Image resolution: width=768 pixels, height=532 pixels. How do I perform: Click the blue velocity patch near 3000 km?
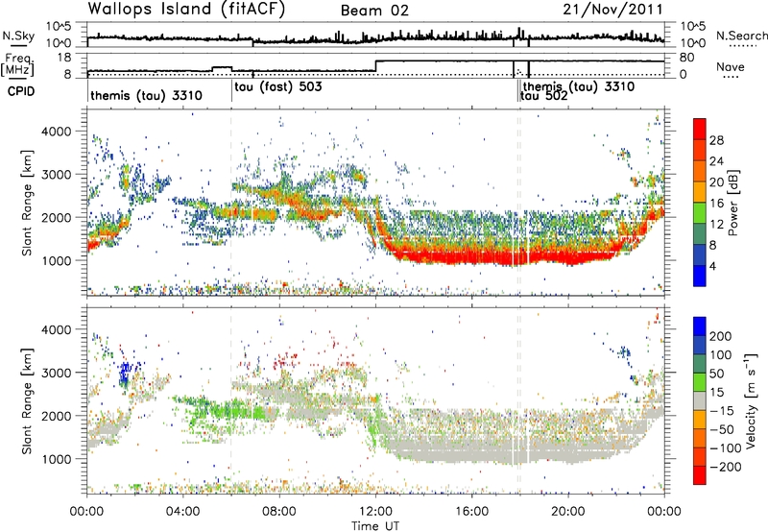(x=126, y=374)
